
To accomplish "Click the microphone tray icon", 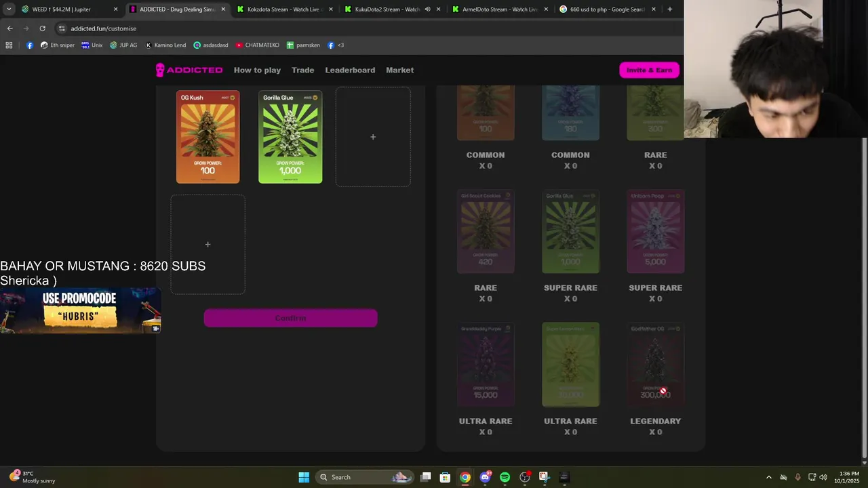I will pos(797,477).
